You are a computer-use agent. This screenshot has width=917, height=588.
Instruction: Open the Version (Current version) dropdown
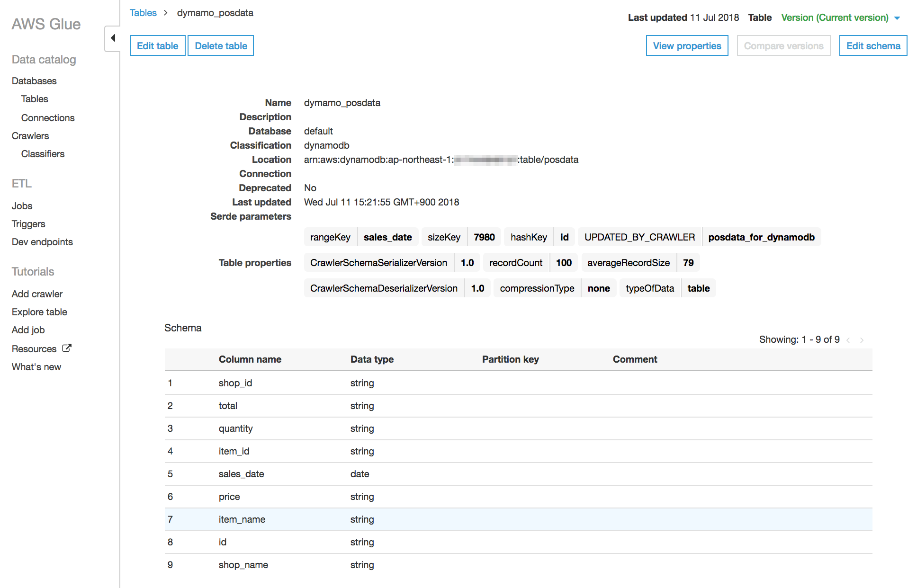pyautogui.click(x=836, y=18)
